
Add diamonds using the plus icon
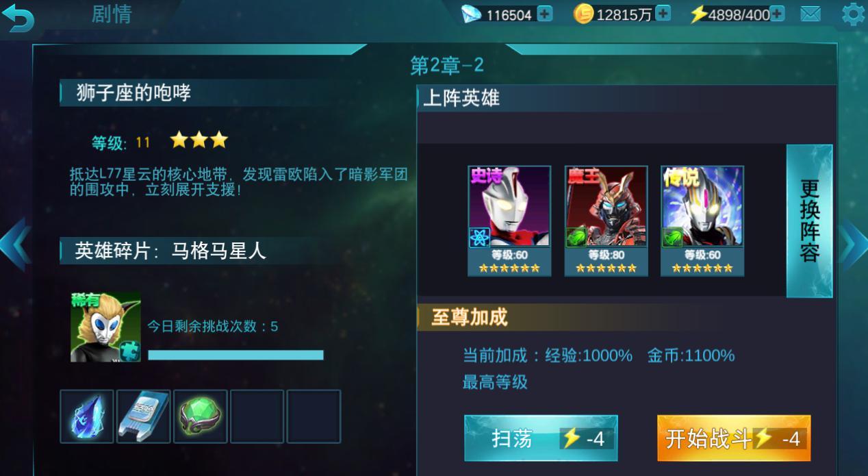tap(545, 14)
